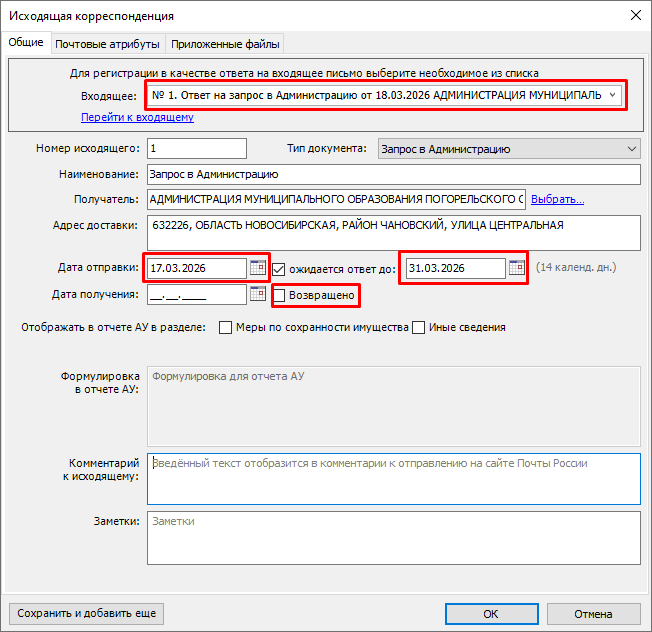Switch to Почтовые атрибуты tab

point(108,44)
